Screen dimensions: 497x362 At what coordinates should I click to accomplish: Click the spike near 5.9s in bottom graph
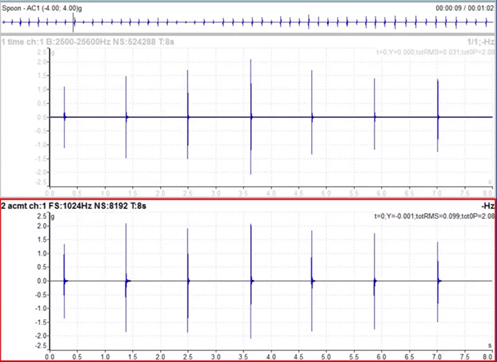tap(374, 281)
